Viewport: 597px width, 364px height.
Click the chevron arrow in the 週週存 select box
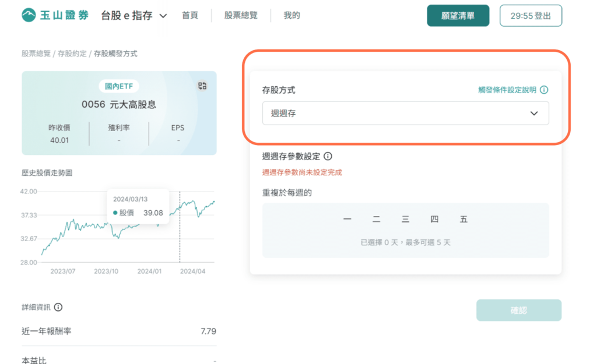pyautogui.click(x=534, y=114)
